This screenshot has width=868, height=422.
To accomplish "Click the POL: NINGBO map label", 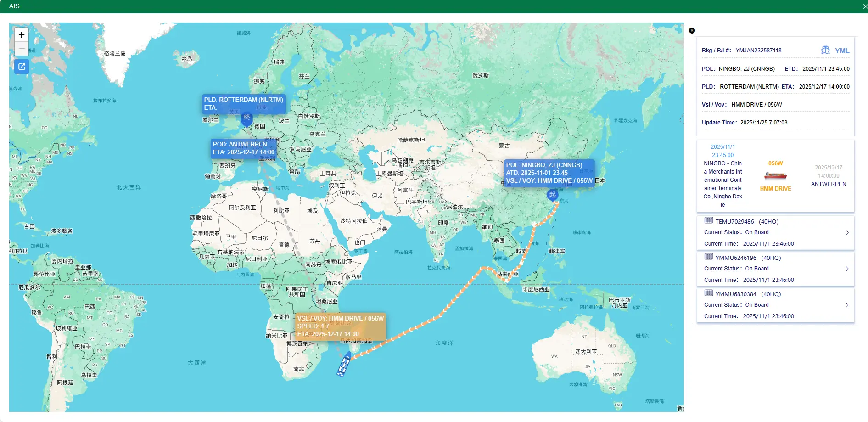I will (x=549, y=173).
